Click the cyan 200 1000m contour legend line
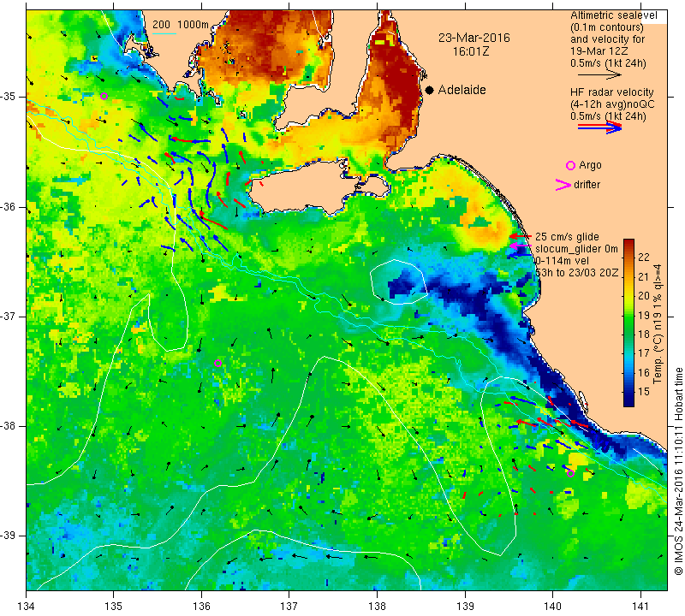Viewport: 685px width, 616px height. [164, 33]
